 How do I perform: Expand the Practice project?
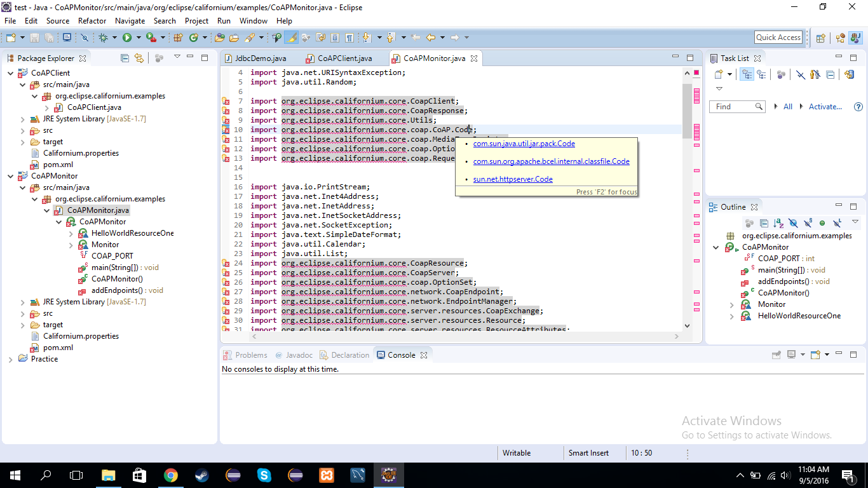point(11,359)
